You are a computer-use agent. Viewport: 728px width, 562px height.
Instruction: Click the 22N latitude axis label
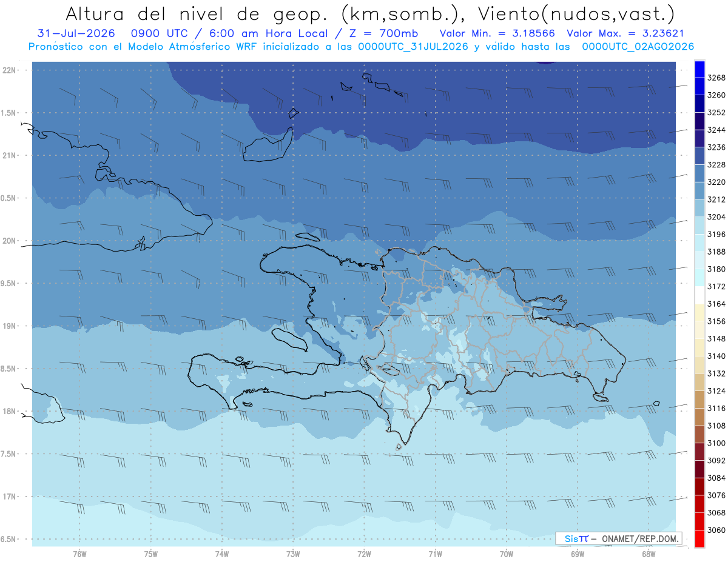[9, 70]
